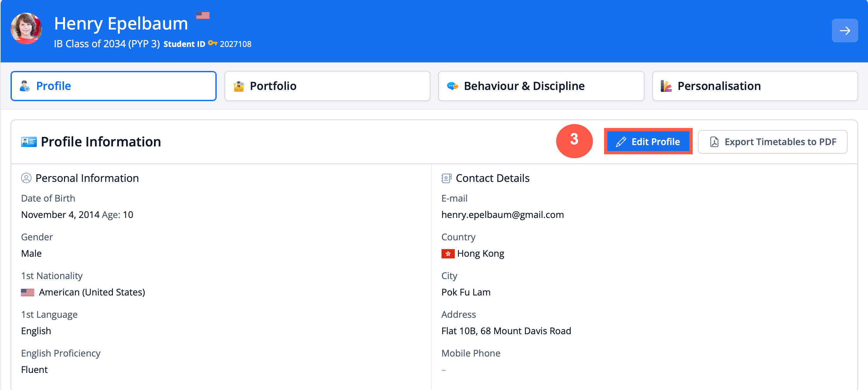Click the address Flat 10B, 68 Mount Davis Road
868x390 pixels.
(x=506, y=331)
